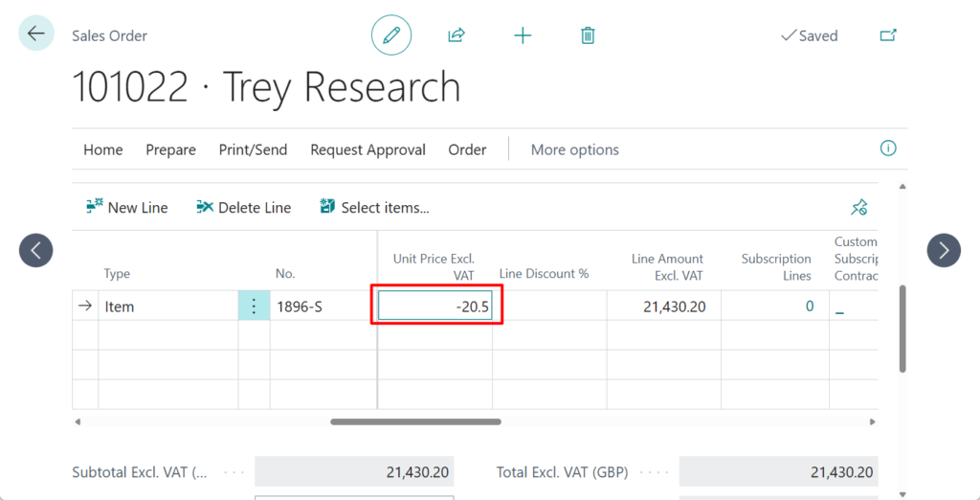The height and width of the screenshot is (500, 980).
Task: Click the back arrow button
Action: pyautogui.click(x=36, y=34)
